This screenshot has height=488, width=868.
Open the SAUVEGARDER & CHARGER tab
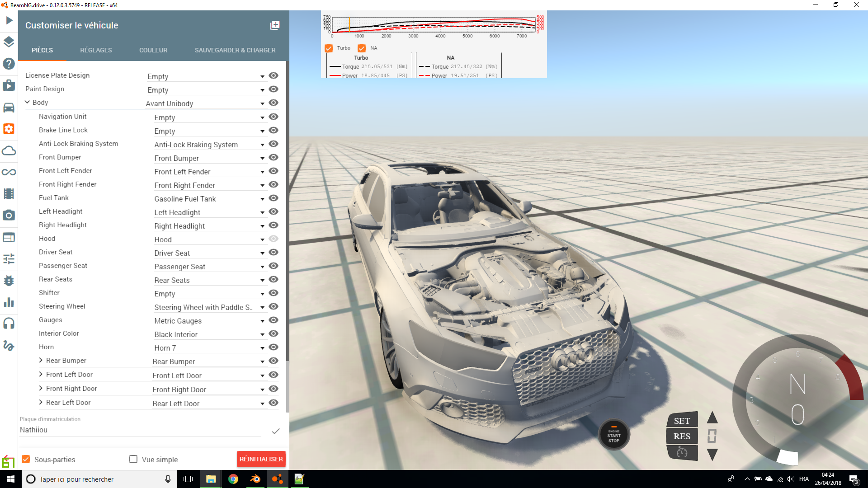(235, 50)
